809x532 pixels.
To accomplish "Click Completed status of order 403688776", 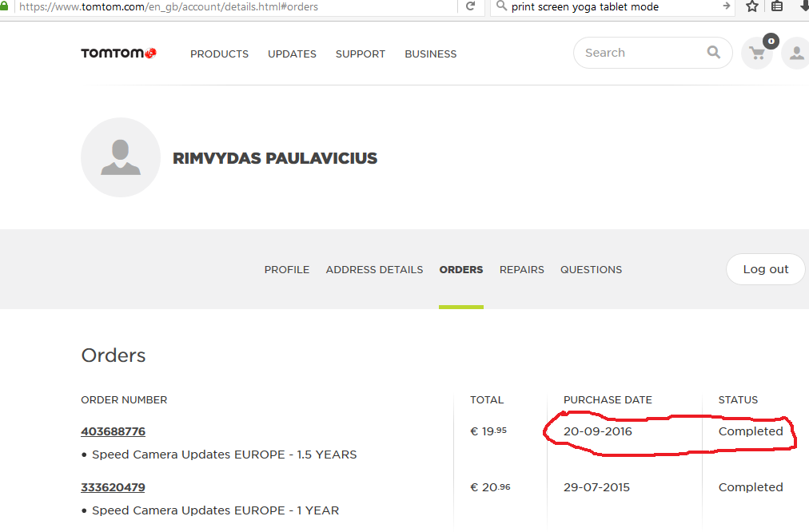I will tap(751, 431).
